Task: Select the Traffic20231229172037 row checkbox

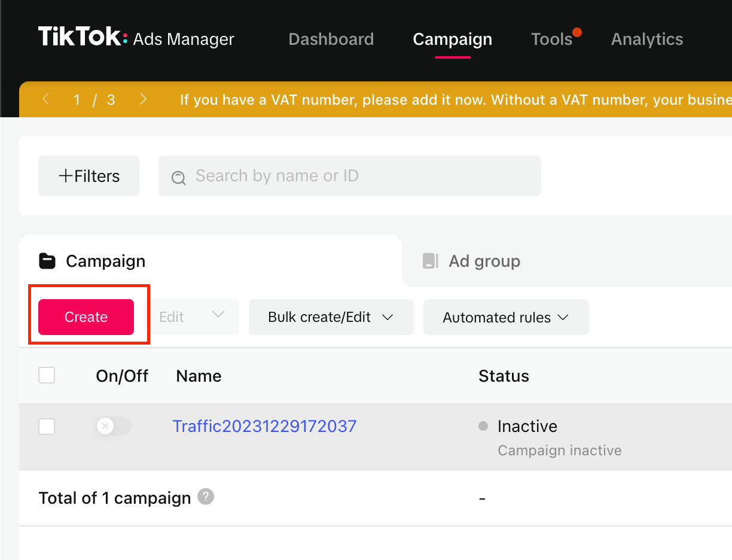Action: (47, 427)
